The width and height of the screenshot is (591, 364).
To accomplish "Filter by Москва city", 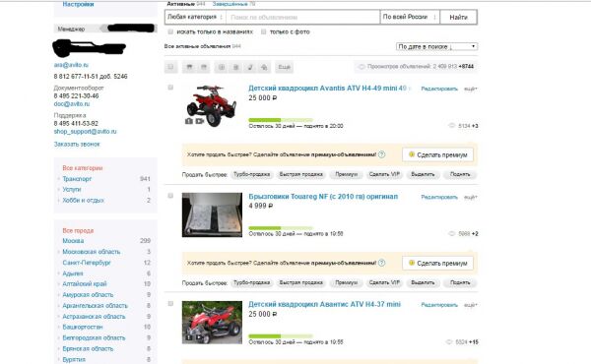I will coord(73,240).
